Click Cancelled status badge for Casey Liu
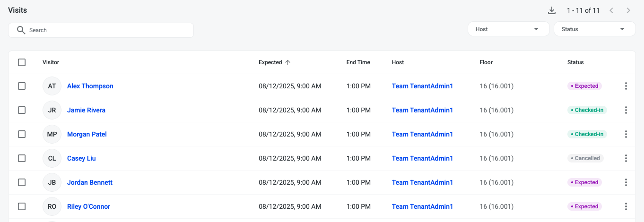Viewport: 644px width, 222px height. tap(585, 158)
